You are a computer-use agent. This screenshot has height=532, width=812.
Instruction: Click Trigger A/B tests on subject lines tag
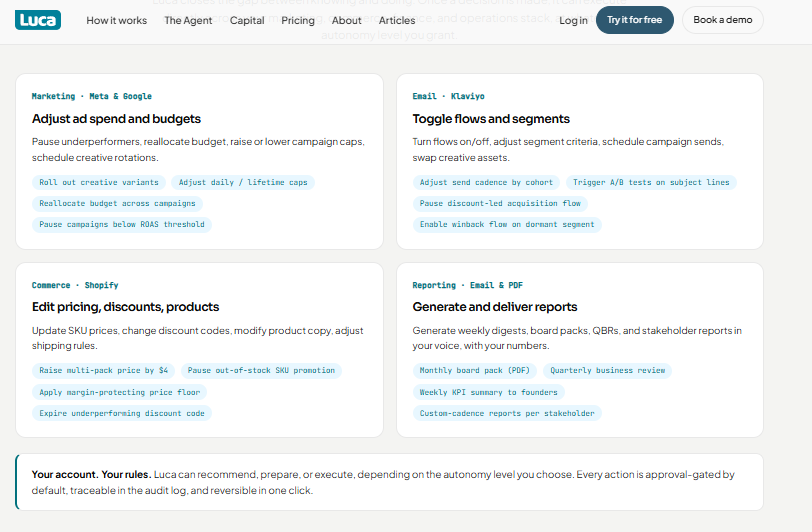coord(651,182)
